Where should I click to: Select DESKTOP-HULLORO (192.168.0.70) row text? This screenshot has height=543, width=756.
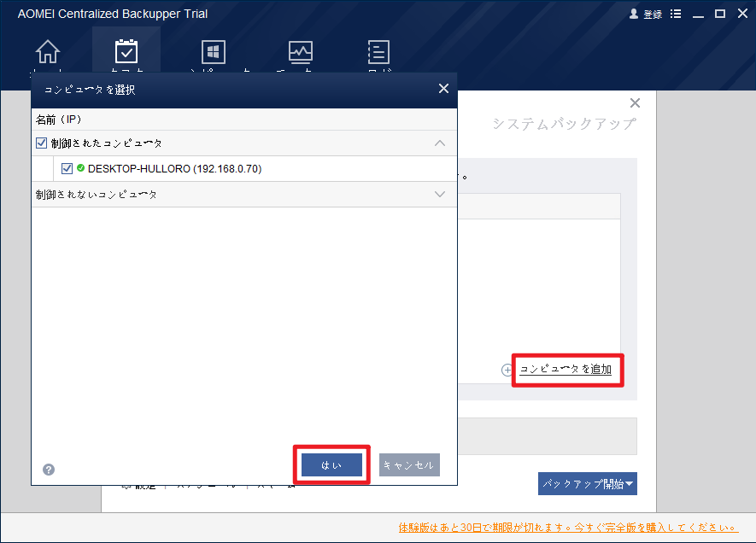click(x=174, y=169)
